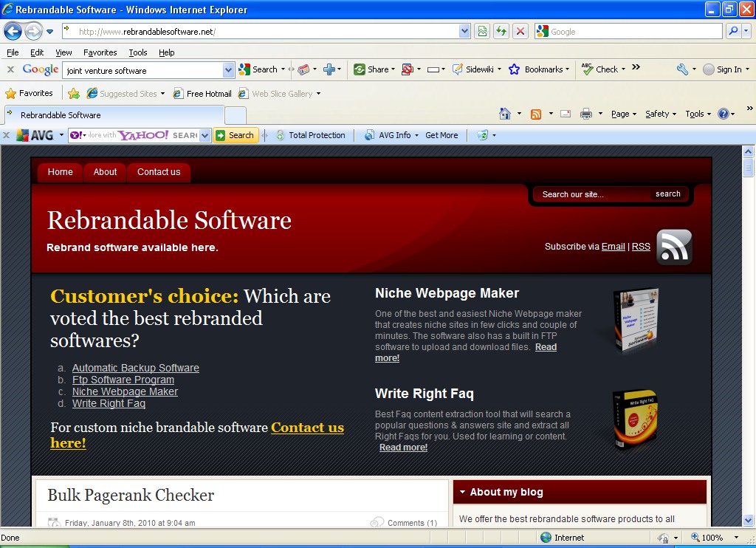
Task: Open the Tools command bar dropdown
Action: (x=698, y=114)
